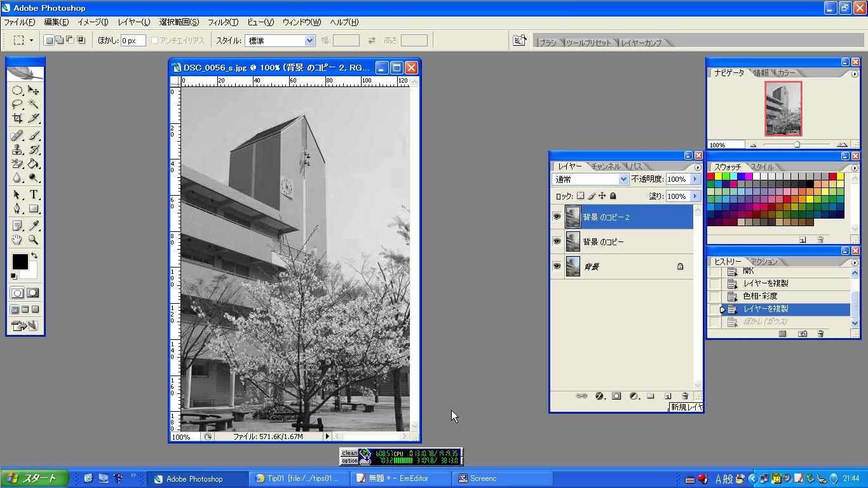Switch to the チャンネル tab
The height and width of the screenshot is (488, 868).
(x=605, y=166)
